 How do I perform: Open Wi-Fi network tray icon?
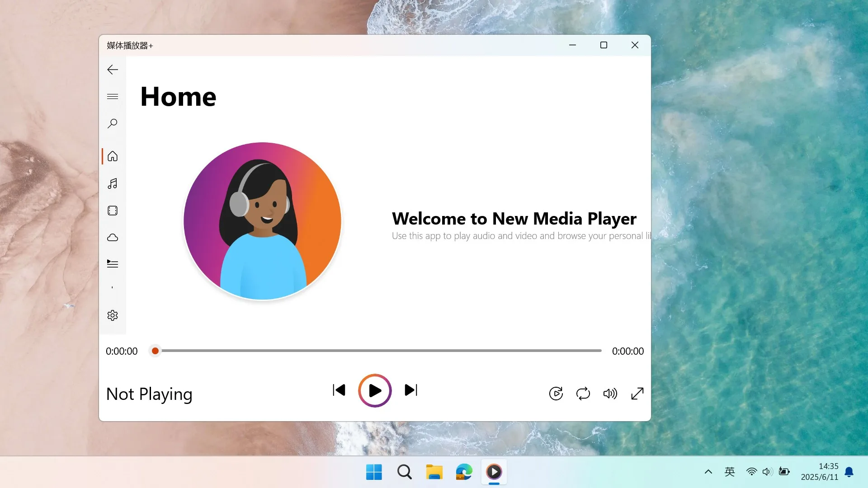(x=751, y=472)
